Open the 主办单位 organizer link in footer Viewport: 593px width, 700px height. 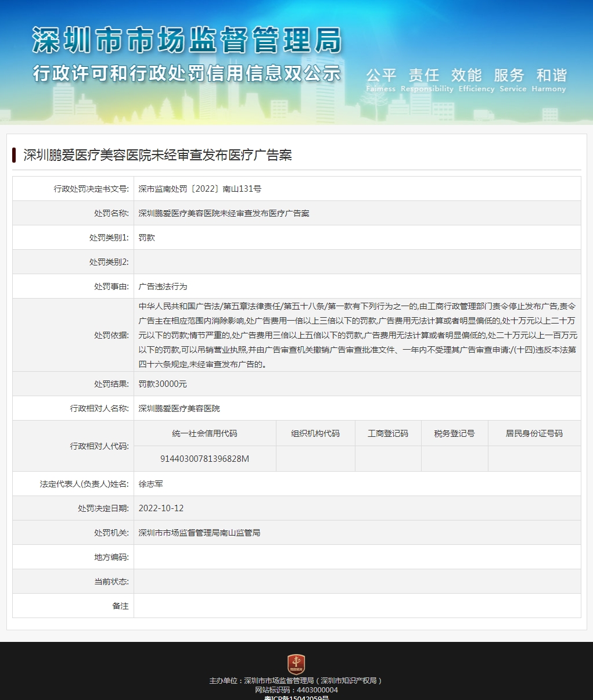pyautogui.click(x=296, y=681)
